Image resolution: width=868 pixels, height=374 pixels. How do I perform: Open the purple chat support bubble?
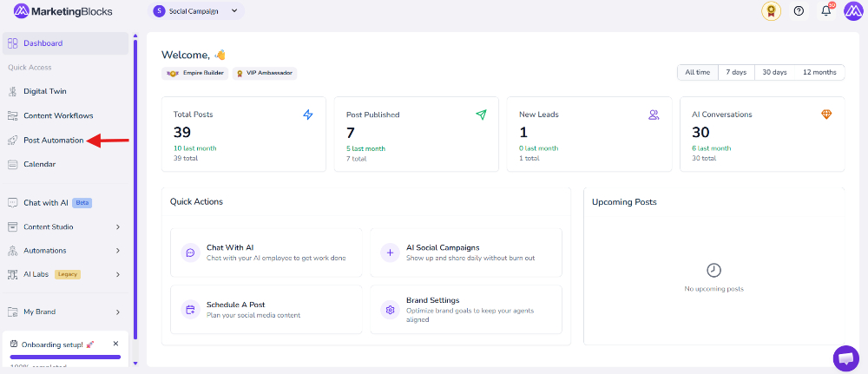pyautogui.click(x=845, y=358)
